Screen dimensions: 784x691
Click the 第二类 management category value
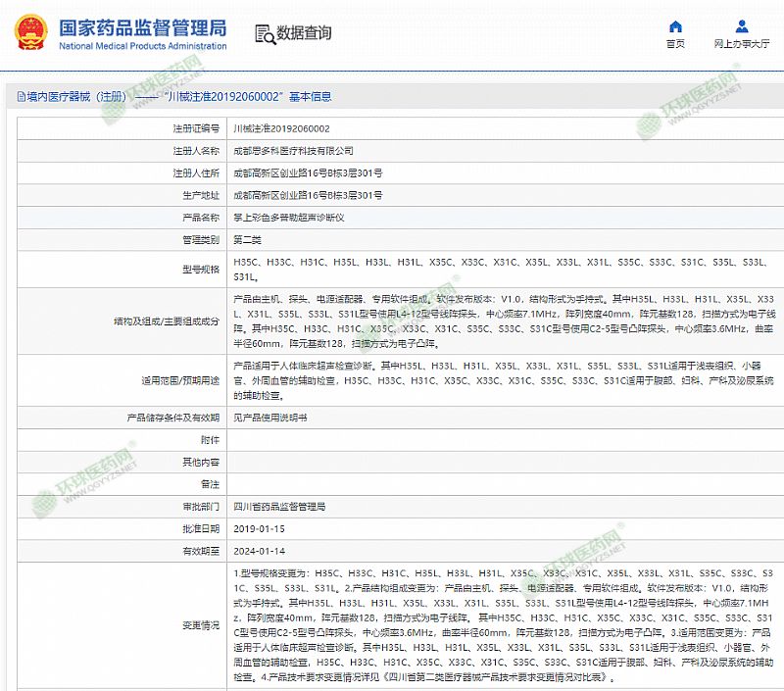click(247, 239)
